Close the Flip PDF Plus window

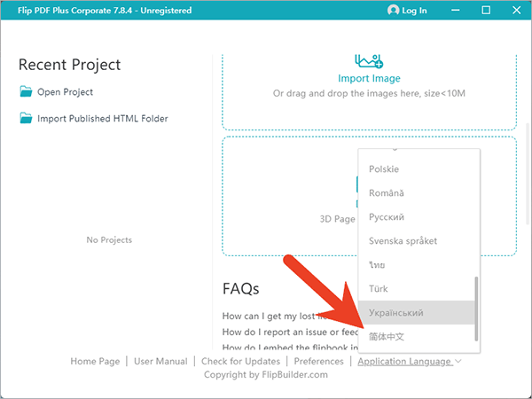[x=516, y=10]
